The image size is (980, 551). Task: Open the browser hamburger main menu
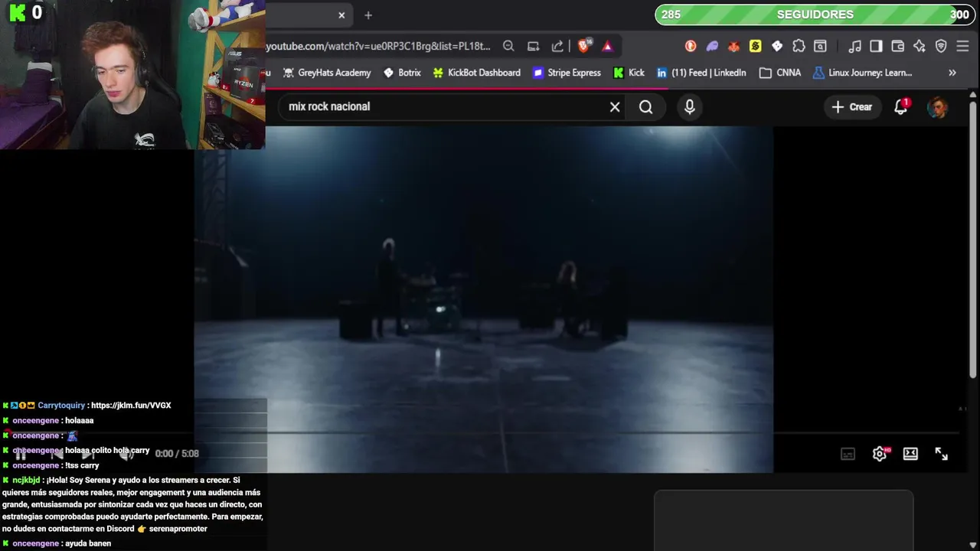[963, 46]
